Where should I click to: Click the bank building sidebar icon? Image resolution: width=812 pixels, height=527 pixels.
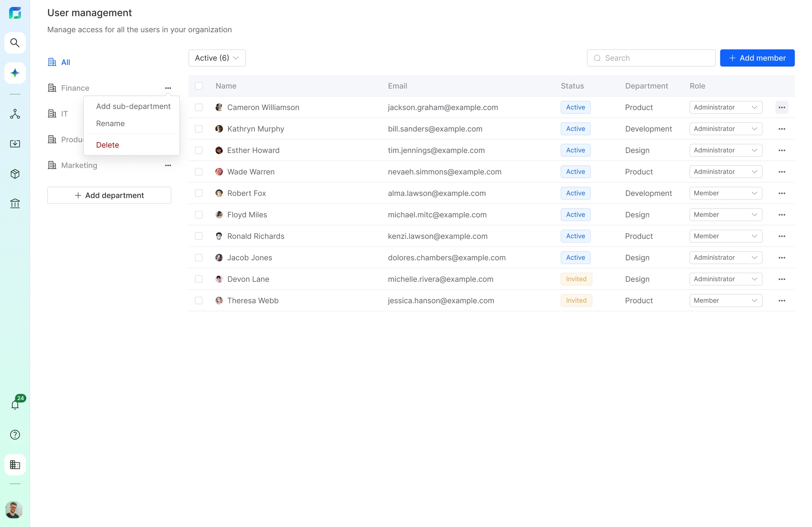pyautogui.click(x=15, y=203)
